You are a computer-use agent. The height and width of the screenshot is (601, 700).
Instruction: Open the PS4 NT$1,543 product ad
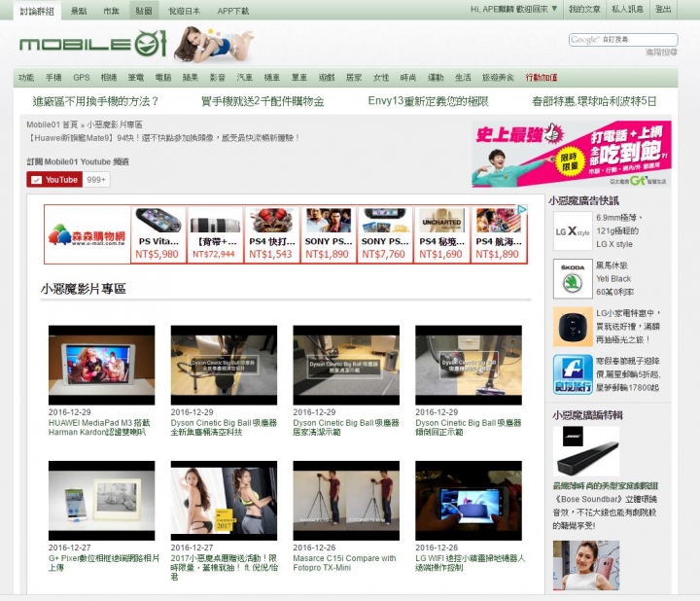pos(271,234)
